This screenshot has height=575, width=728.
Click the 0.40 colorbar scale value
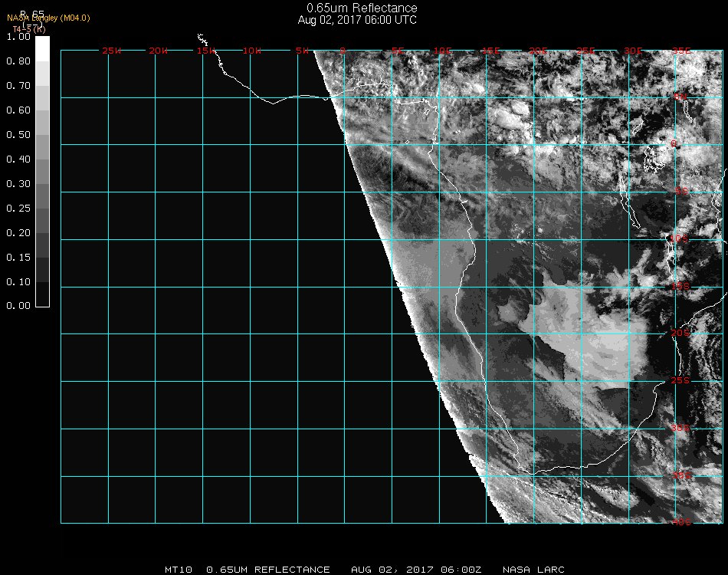(18, 159)
